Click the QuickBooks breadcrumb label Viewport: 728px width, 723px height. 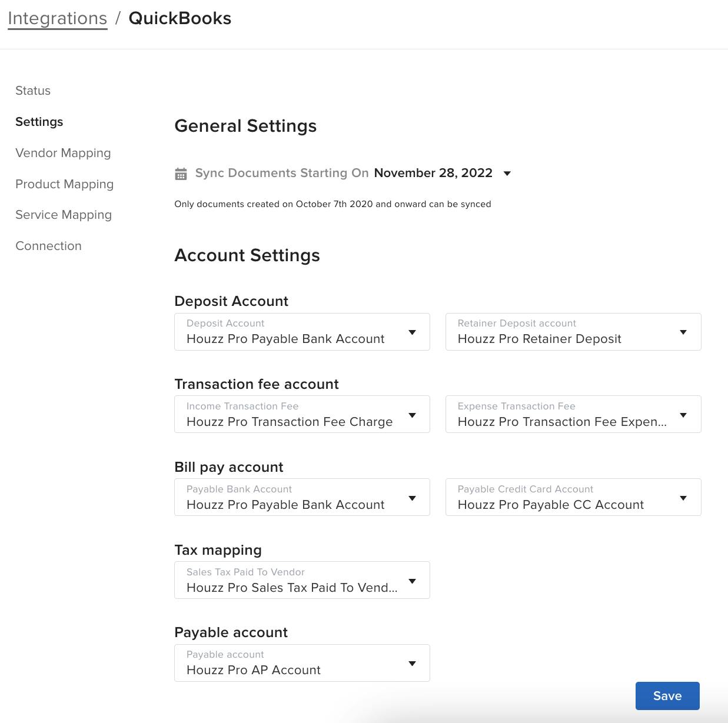179,18
